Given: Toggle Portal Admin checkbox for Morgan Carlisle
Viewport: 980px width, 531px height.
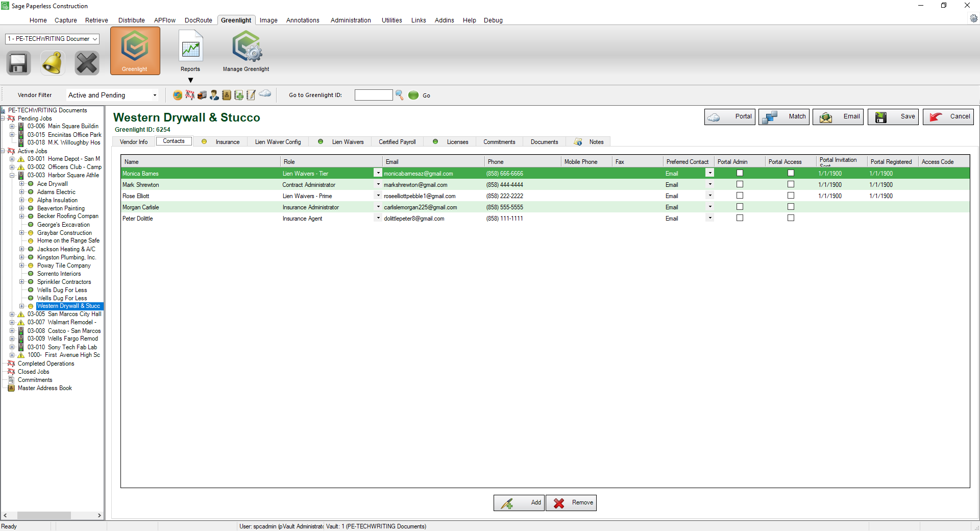Looking at the screenshot, I should point(740,207).
